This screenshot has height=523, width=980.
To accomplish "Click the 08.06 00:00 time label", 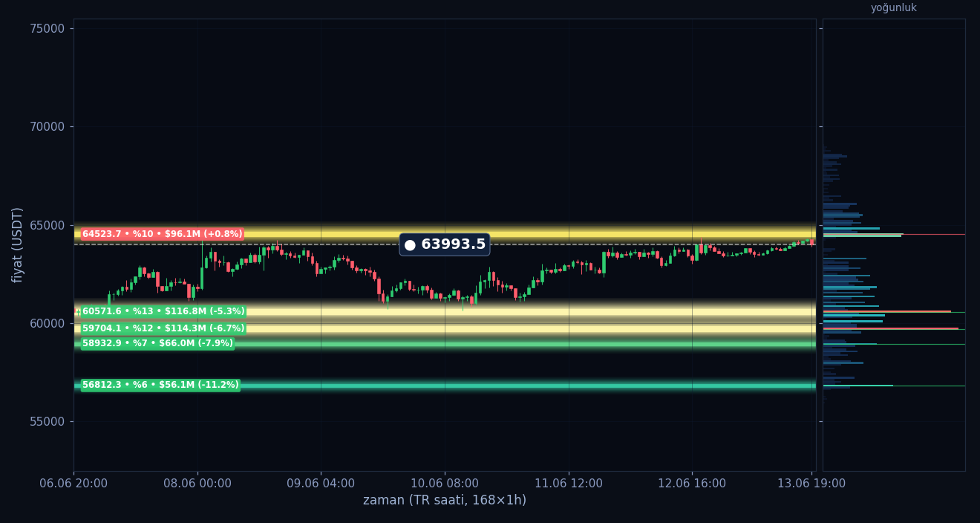I will click(x=197, y=483).
